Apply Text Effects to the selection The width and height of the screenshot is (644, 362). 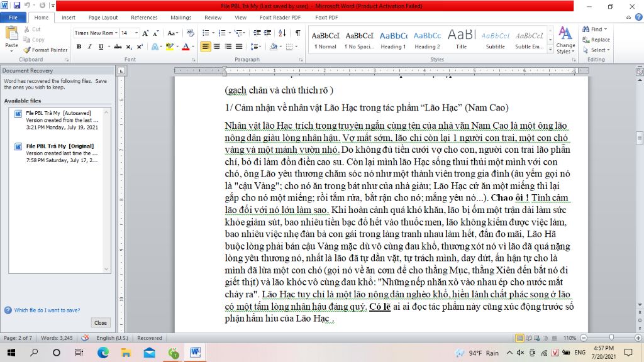click(156, 47)
